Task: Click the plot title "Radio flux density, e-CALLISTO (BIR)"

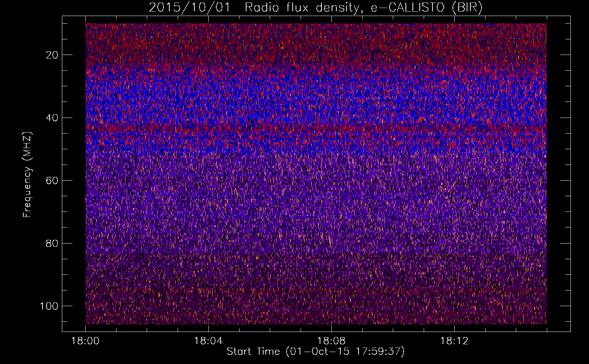Action: [x=363, y=8]
